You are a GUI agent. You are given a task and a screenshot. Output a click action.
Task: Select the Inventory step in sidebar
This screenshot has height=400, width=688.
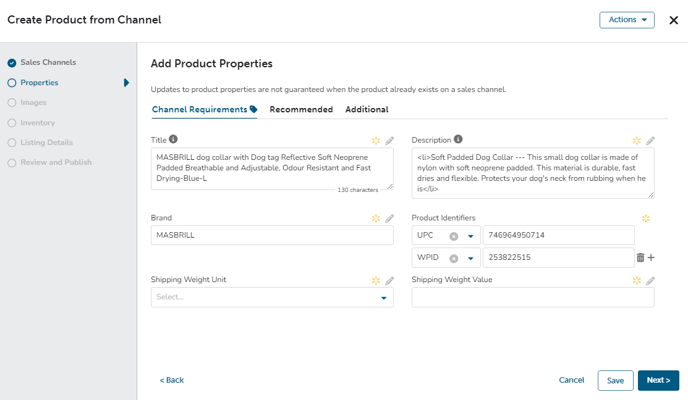37,123
